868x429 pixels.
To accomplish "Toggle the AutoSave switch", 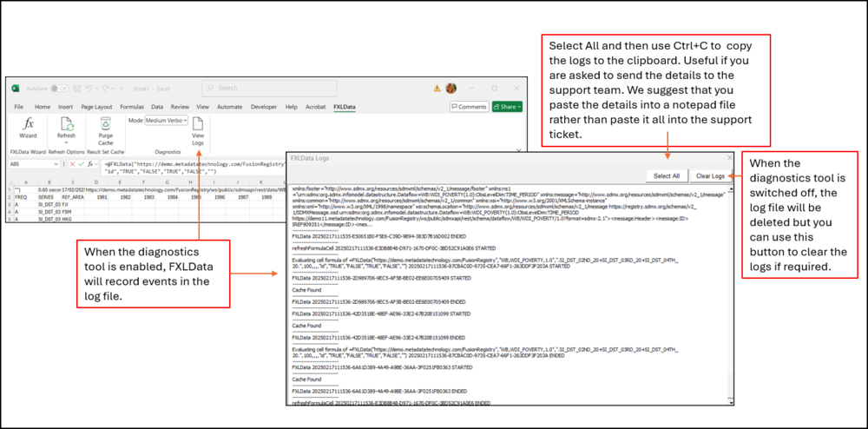I will (60, 88).
